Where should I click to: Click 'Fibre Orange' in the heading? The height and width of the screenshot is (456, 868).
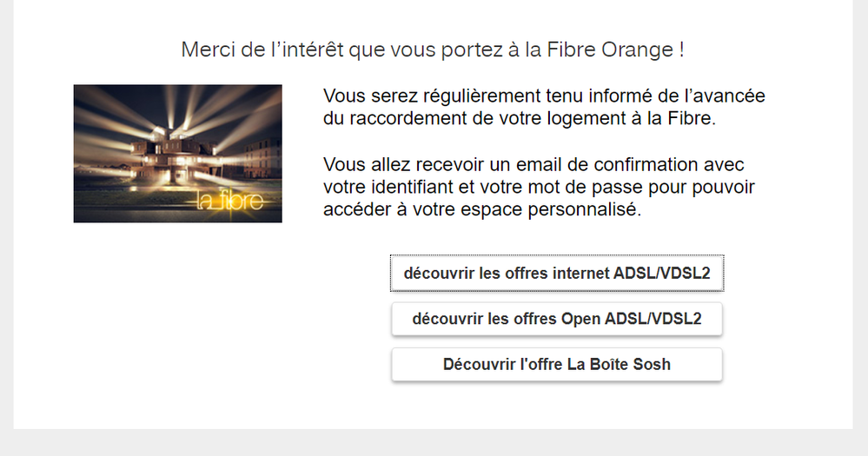click(624, 50)
